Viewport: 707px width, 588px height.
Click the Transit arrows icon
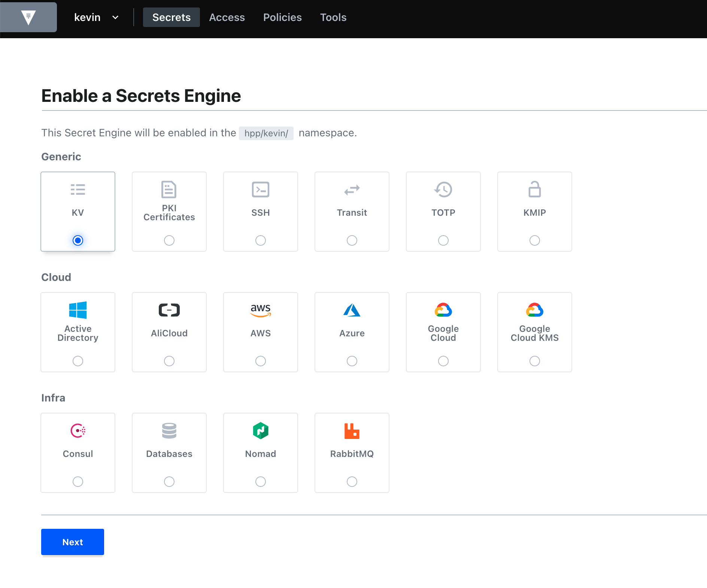352,190
